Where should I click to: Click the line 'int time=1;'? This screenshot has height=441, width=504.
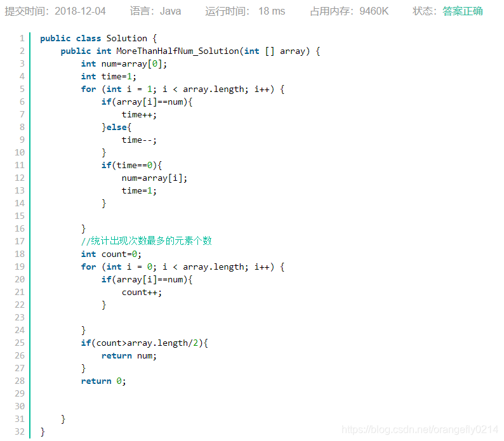(109, 77)
